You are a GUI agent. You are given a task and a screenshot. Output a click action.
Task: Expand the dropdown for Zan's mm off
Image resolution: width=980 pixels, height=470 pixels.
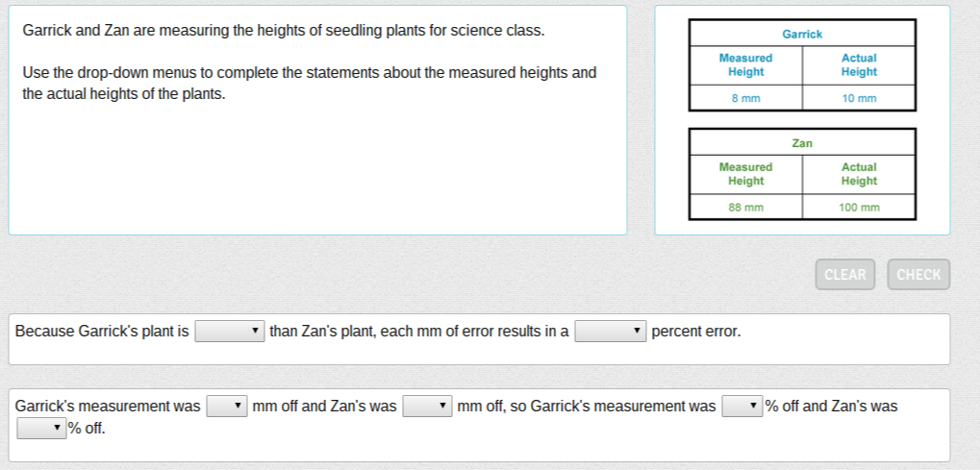point(427,407)
